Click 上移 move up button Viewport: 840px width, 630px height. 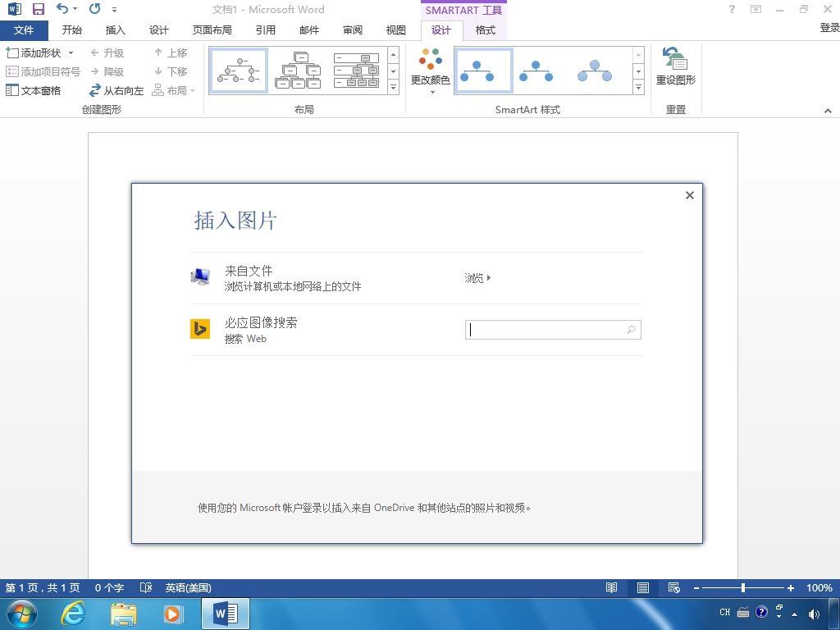pos(171,53)
